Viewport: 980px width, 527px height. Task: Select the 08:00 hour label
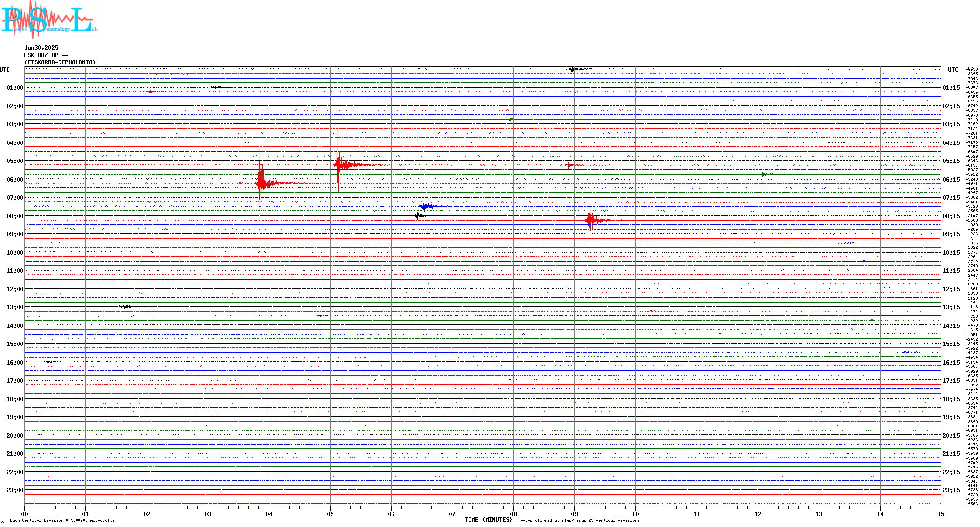point(15,216)
